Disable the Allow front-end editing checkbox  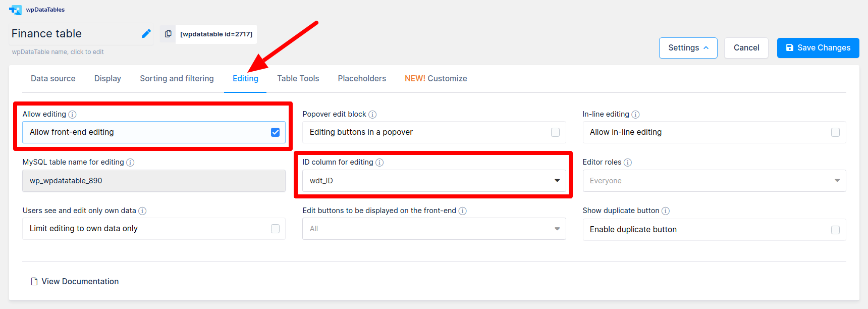pos(275,132)
